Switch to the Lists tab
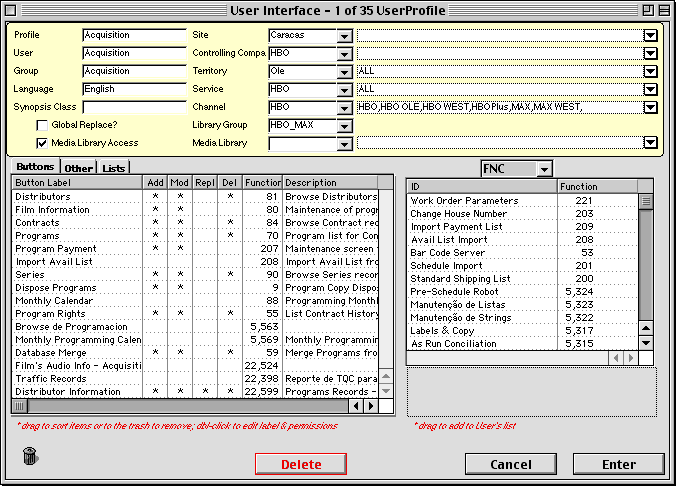 click(x=114, y=168)
